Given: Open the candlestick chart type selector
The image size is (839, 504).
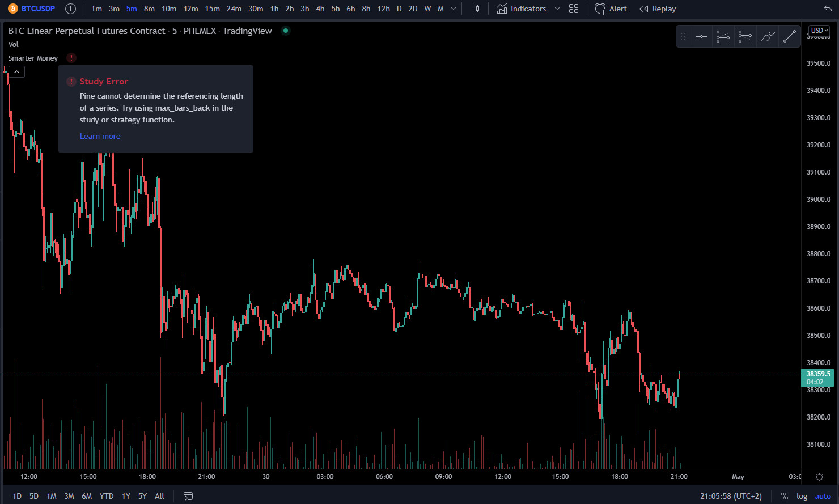Looking at the screenshot, I should pos(475,9).
